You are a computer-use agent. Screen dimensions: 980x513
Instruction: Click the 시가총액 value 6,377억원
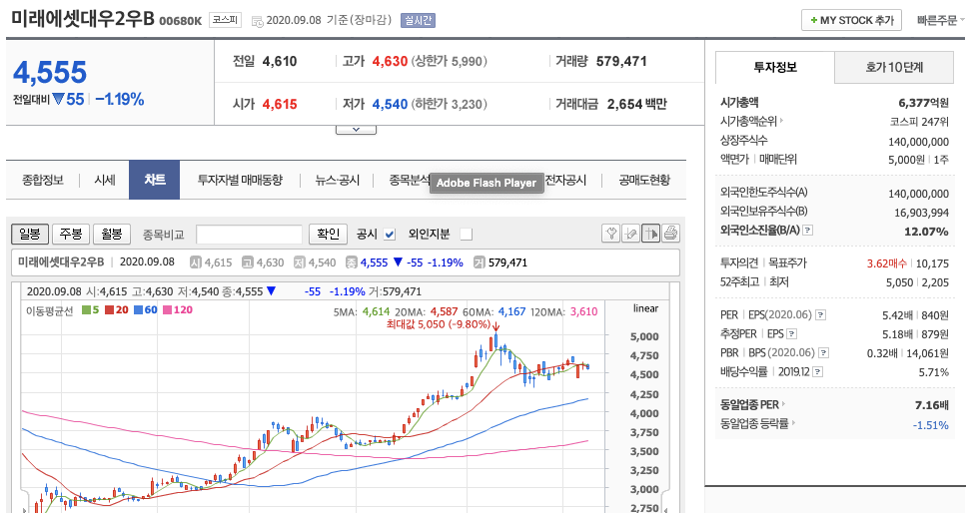[923, 103]
